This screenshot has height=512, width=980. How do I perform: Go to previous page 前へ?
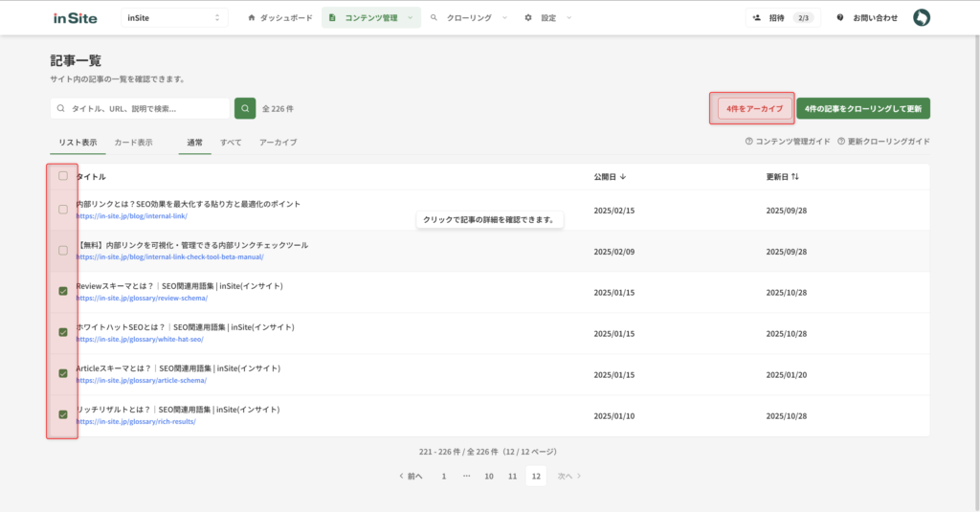coord(412,477)
